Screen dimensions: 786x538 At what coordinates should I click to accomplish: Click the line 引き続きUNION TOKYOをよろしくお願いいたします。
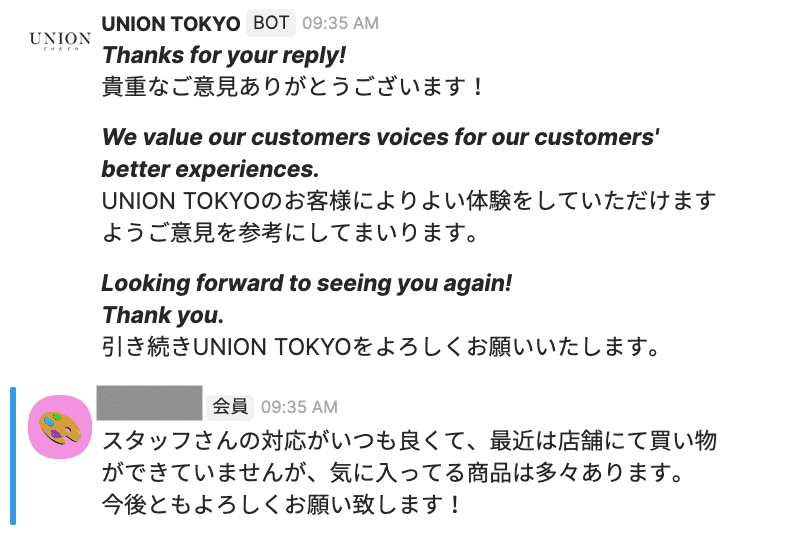[x=380, y=347]
